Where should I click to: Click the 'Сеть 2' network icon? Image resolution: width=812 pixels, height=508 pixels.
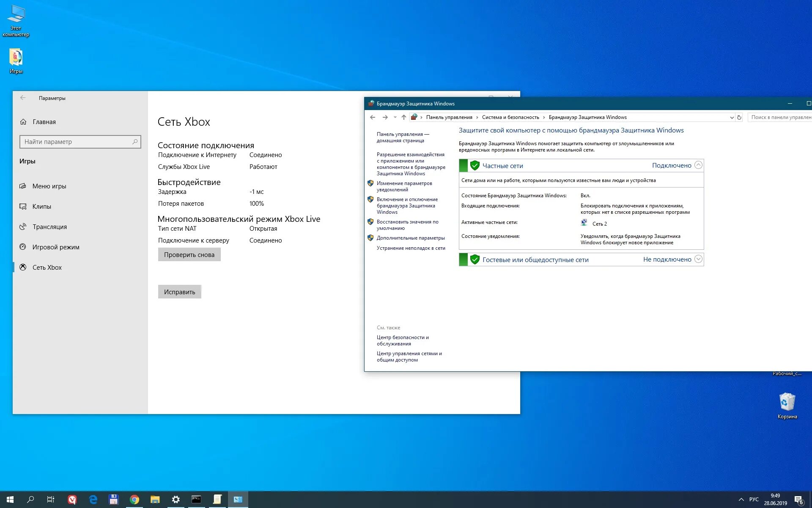click(x=584, y=223)
